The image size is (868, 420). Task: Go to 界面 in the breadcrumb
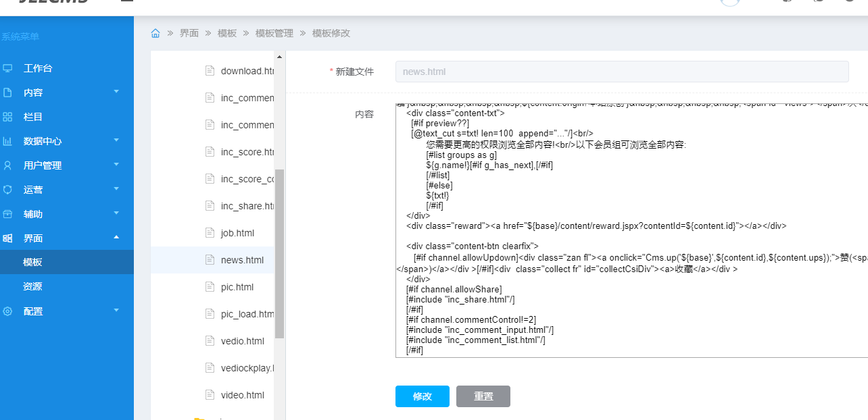(x=189, y=33)
